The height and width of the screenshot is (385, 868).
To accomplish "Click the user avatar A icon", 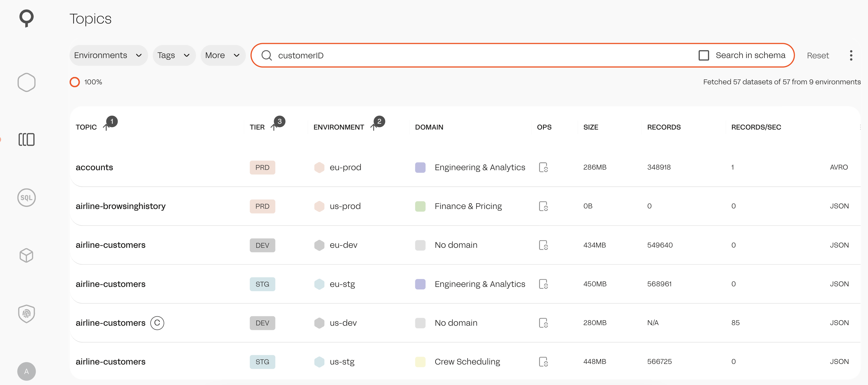I will 26,371.
